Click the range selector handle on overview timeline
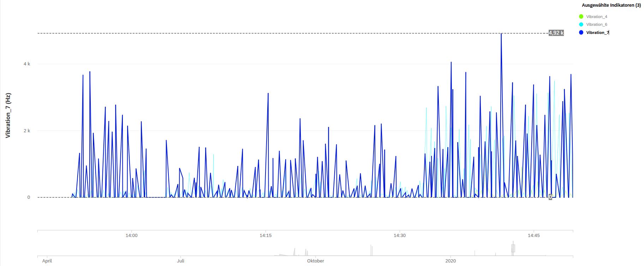This screenshot has width=644, height=266. tap(513, 248)
